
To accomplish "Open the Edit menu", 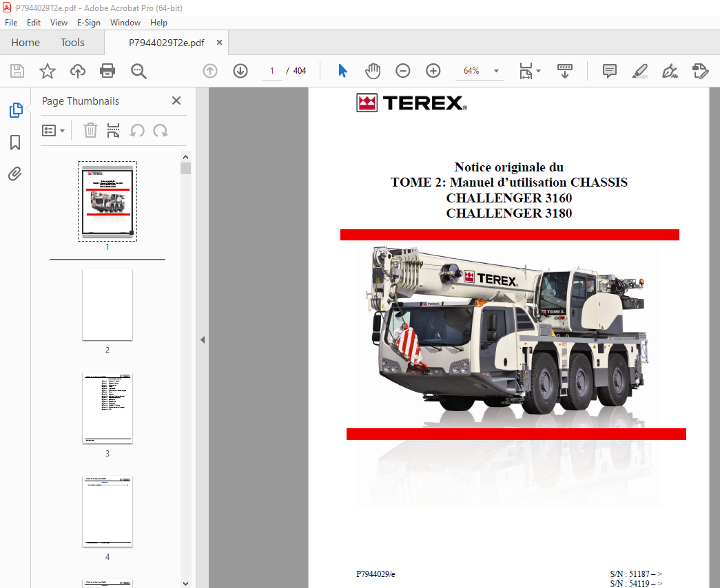I will 34,23.
